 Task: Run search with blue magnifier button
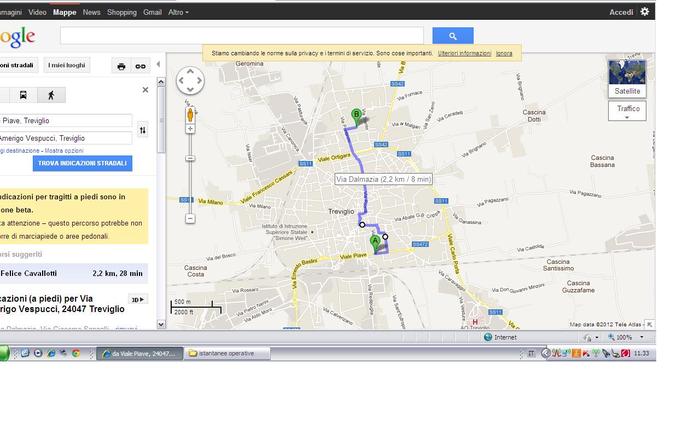tap(453, 36)
